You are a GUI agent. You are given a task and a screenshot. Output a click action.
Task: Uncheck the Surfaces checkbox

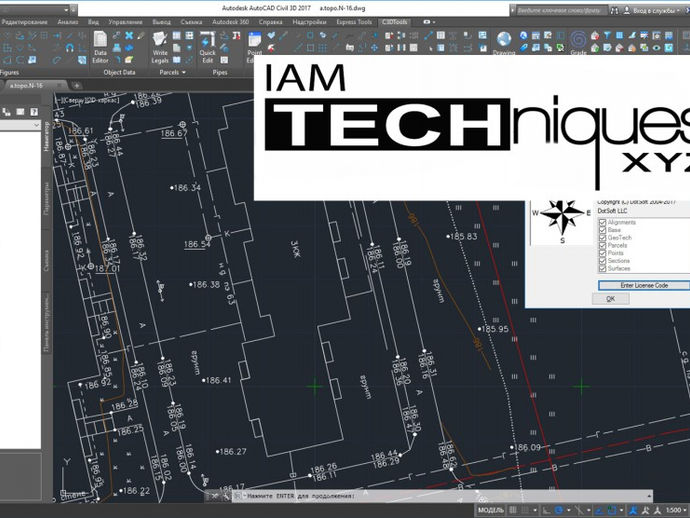(x=602, y=268)
